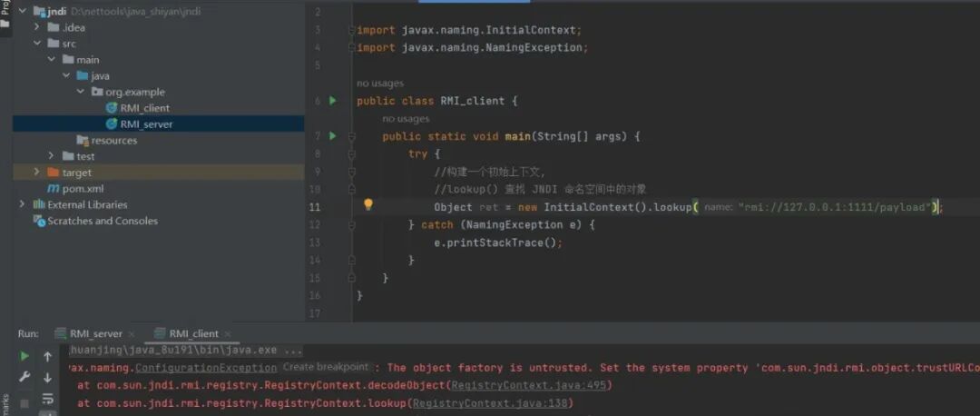Open run configuration wrench settings
The width and height of the screenshot is (980, 416).
click(x=24, y=377)
